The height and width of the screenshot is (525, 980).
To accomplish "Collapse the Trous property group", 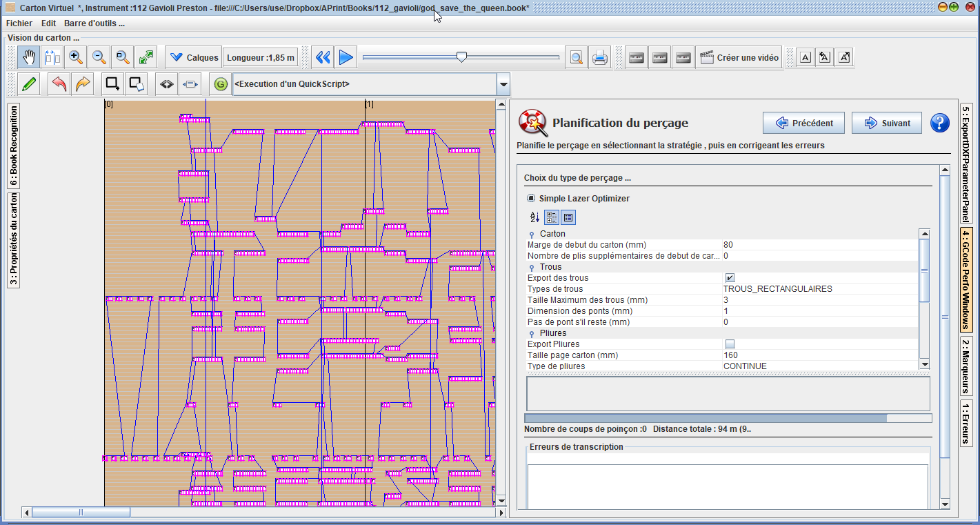I will pyautogui.click(x=532, y=268).
